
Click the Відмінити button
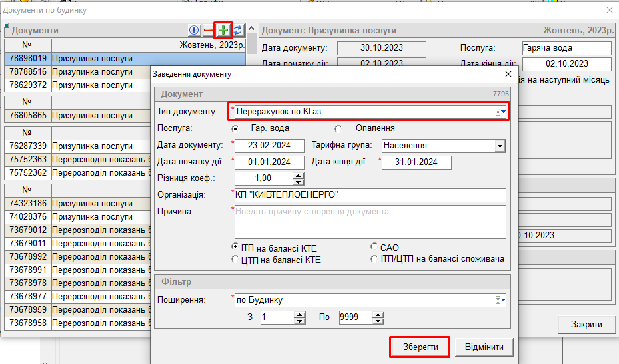click(x=488, y=347)
